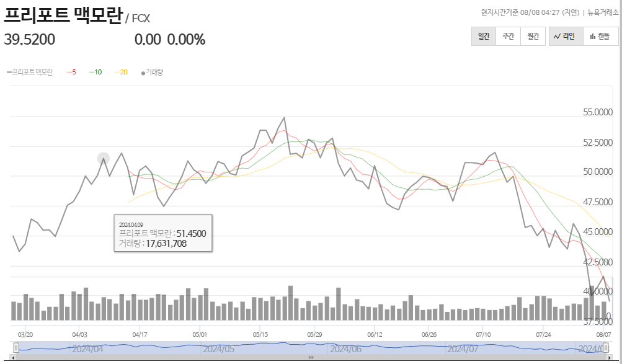622x364 pixels.
Task: Click the 0.00% change value
Action: [186, 40]
